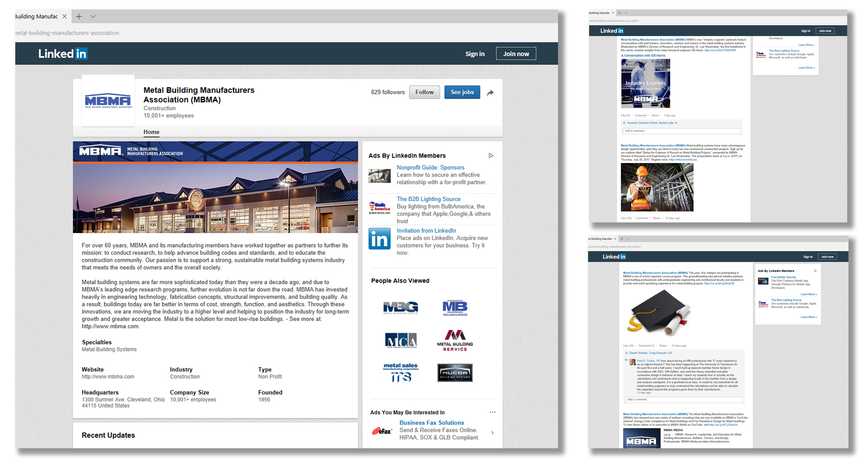Click Like (6) on Industry Legends post

(625, 115)
